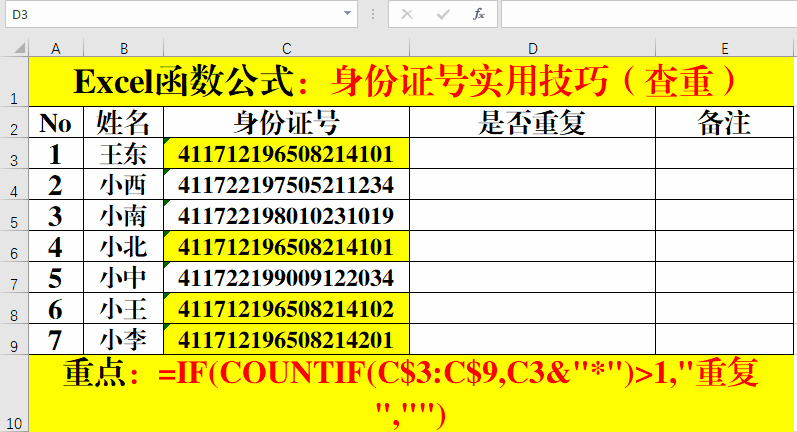Image resolution: width=797 pixels, height=432 pixels.
Task: Click the Cancel X formula bar icon
Action: [407, 14]
